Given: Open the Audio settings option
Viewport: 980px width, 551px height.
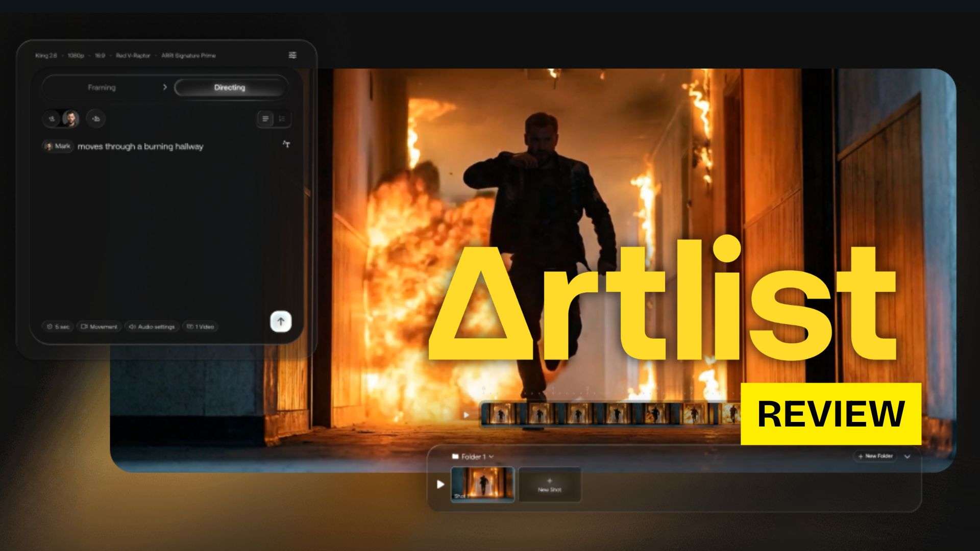Looking at the screenshot, I should point(152,327).
